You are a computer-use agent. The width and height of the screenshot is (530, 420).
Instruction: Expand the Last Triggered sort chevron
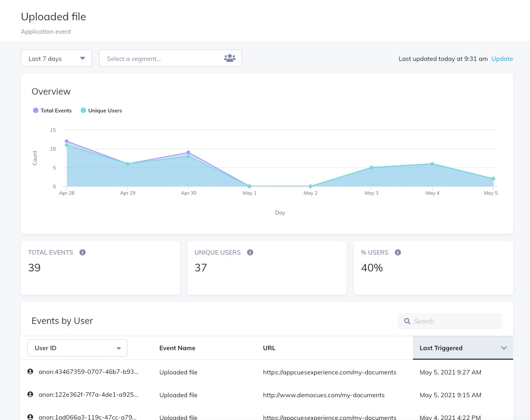[x=504, y=348]
